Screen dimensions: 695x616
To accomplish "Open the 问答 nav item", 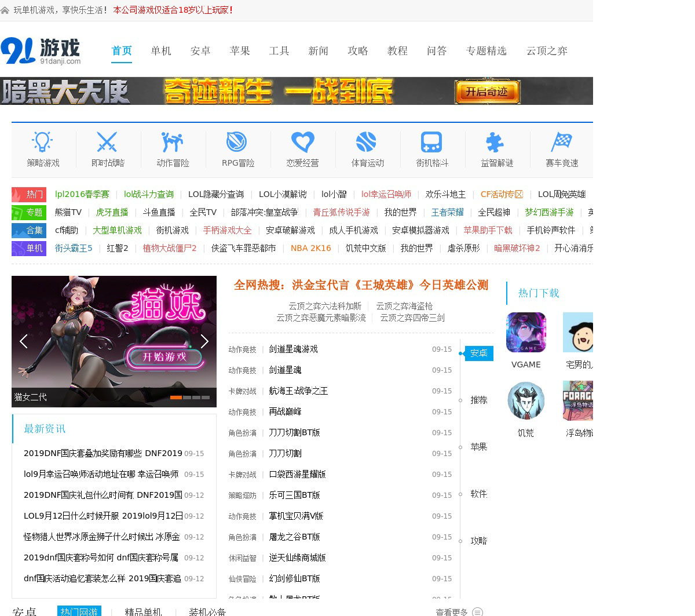I will [437, 51].
